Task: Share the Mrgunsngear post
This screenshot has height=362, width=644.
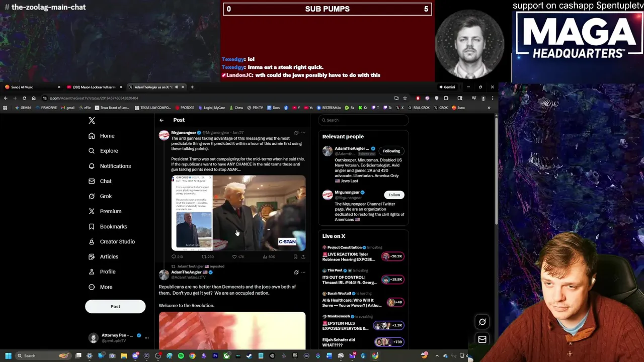Action: (x=303, y=257)
